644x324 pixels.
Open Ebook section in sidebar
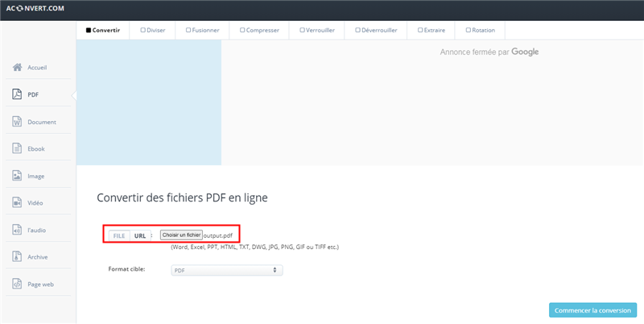(x=38, y=149)
